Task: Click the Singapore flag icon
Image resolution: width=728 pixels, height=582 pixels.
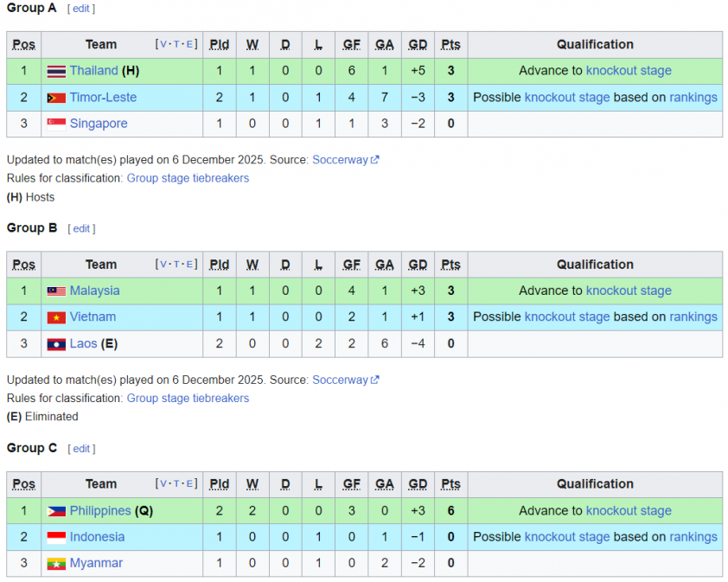Action: [56, 124]
